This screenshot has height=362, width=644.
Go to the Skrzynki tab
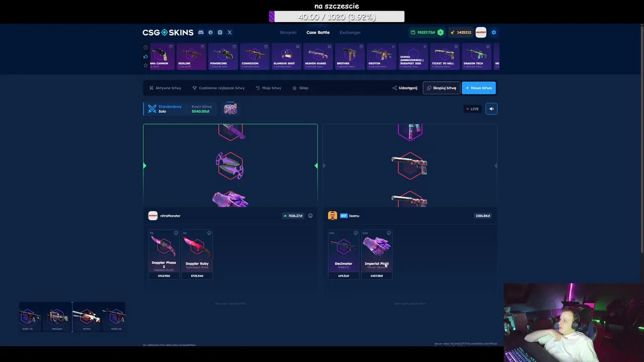pyautogui.click(x=288, y=32)
